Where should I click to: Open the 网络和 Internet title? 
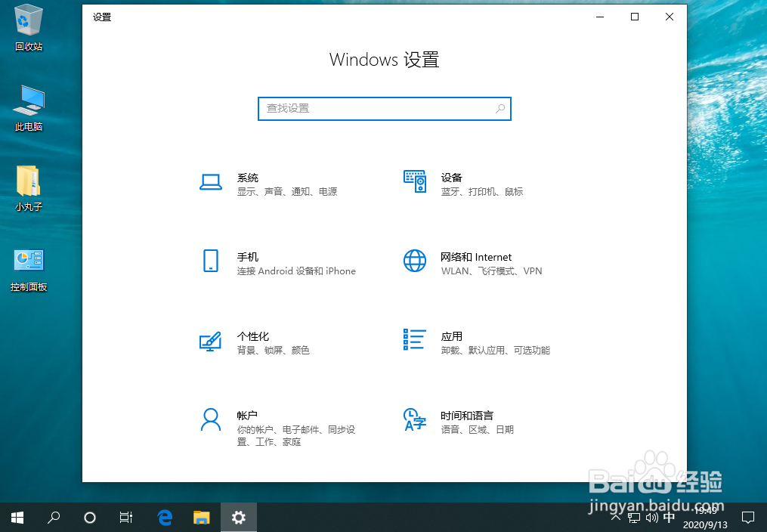pos(476,257)
